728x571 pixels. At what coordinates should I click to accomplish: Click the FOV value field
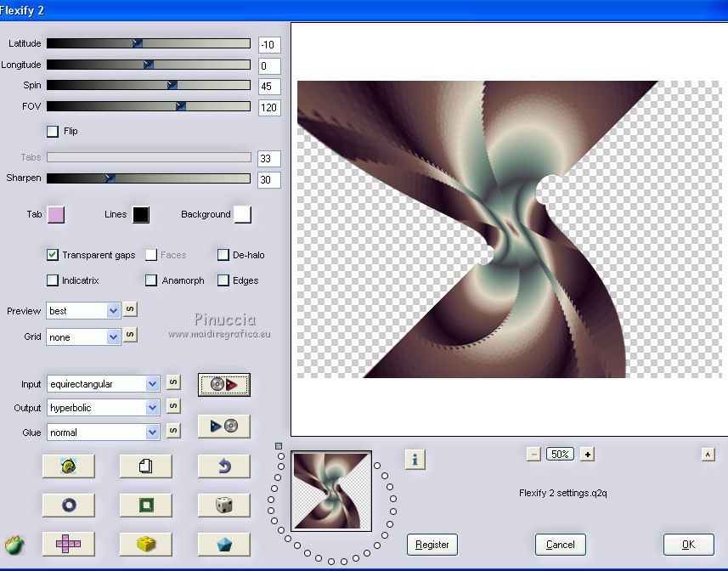click(x=269, y=108)
